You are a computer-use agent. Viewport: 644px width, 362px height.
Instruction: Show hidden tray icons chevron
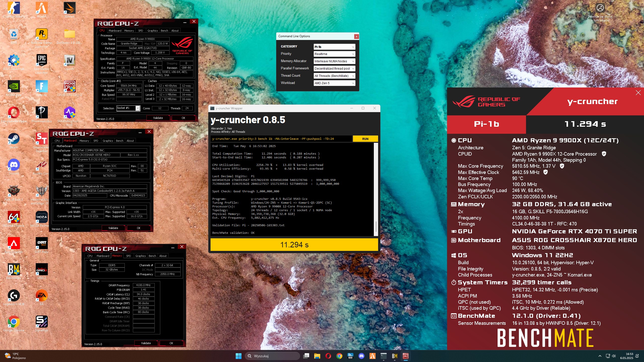(600, 356)
